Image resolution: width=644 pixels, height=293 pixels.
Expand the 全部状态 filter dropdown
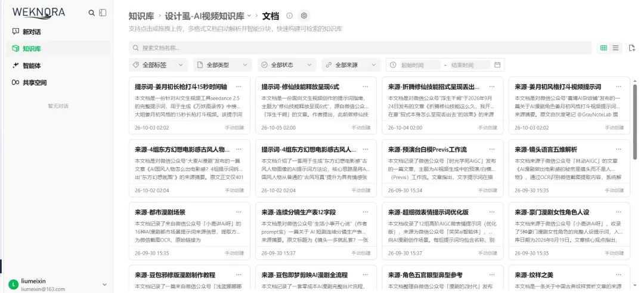pos(287,65)
